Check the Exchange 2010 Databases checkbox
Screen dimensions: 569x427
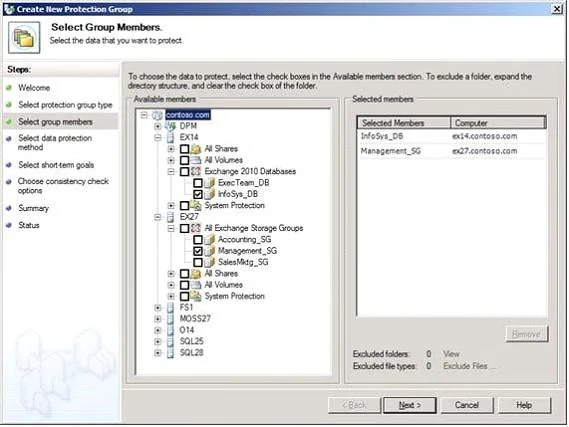(184, 171)
